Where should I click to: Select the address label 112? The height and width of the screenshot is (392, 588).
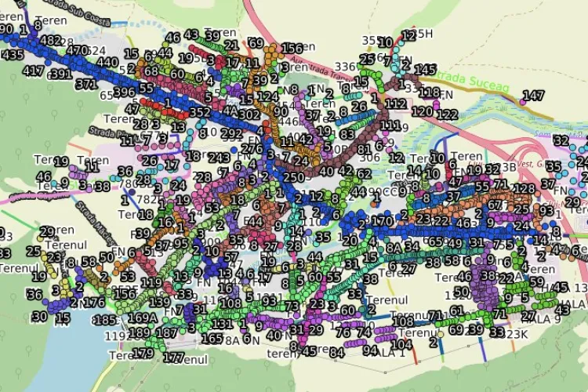pos(396,104)
